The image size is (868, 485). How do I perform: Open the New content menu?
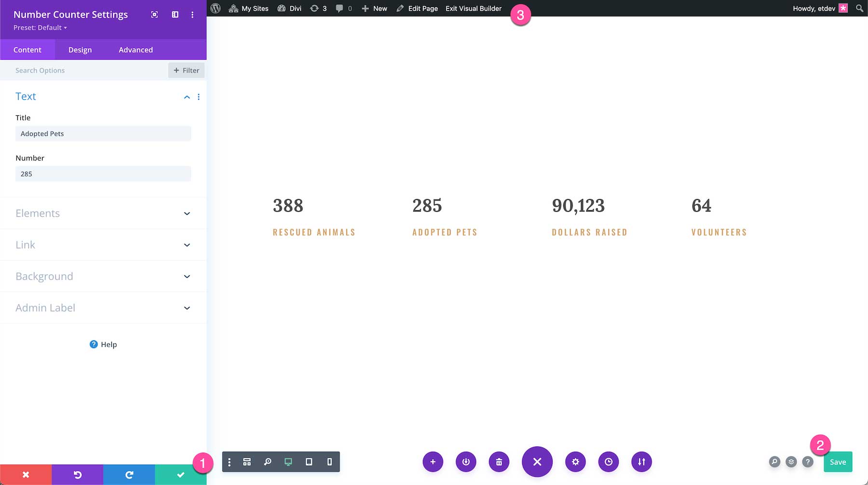point(375,8)
